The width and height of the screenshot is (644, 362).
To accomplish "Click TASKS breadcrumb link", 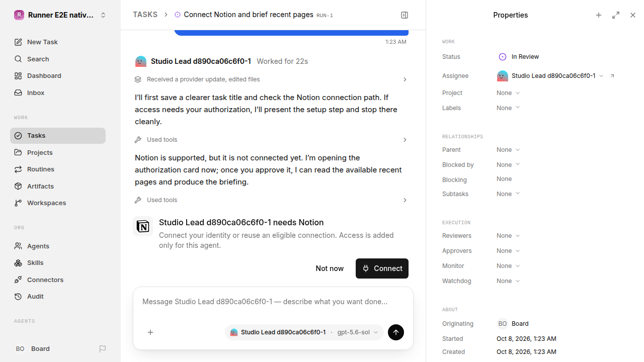I will 145,15.
